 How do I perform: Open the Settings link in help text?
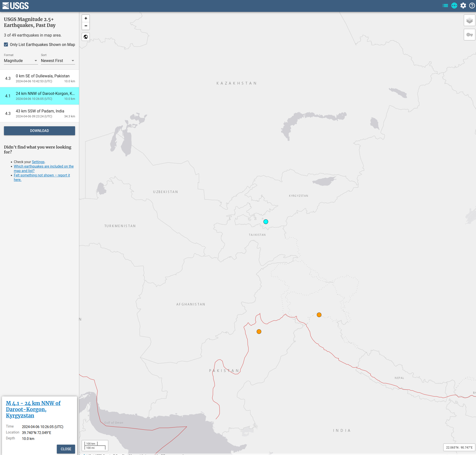pyautogui.click(x=38, y=162)
